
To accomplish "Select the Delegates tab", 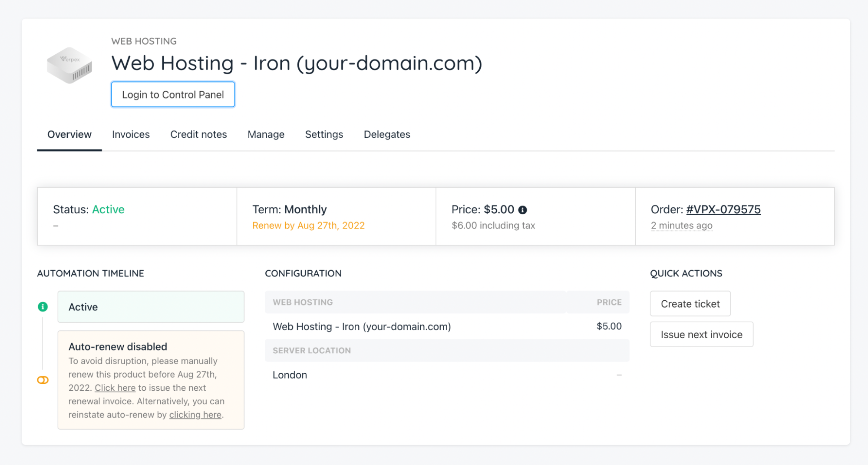I will [x=387, y=135].
